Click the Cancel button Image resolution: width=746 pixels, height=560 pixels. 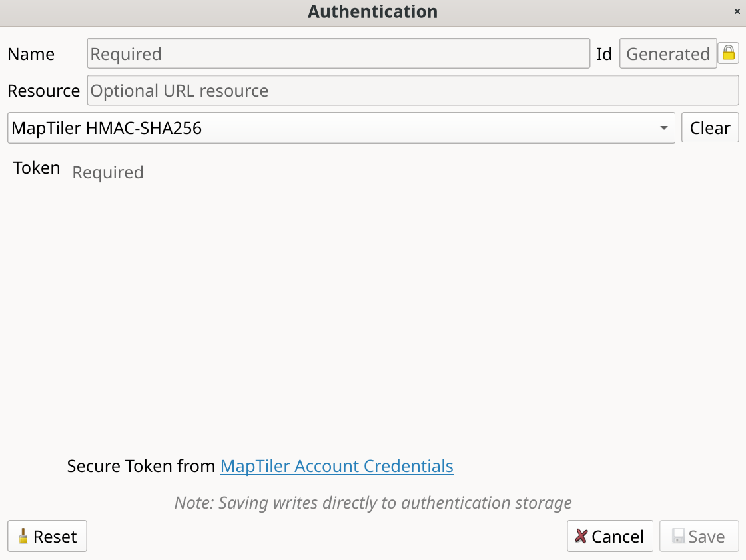(x=609, y=536)
